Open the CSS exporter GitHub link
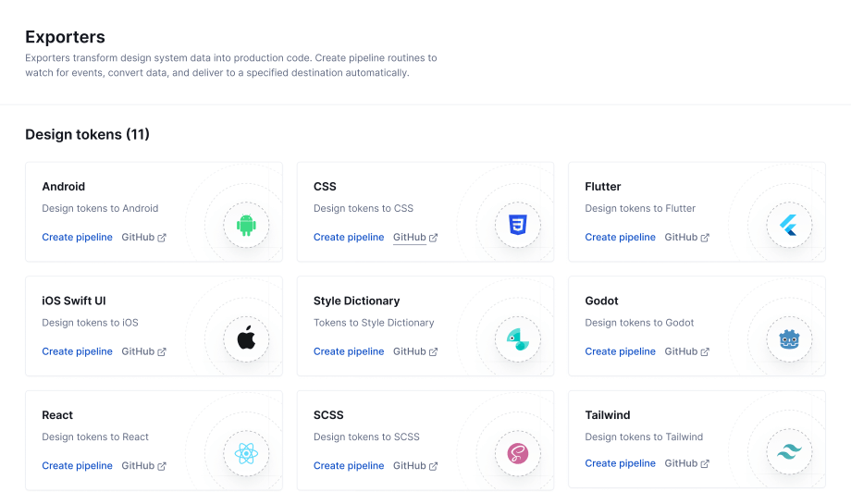The image size is (851, 504). 415,237
